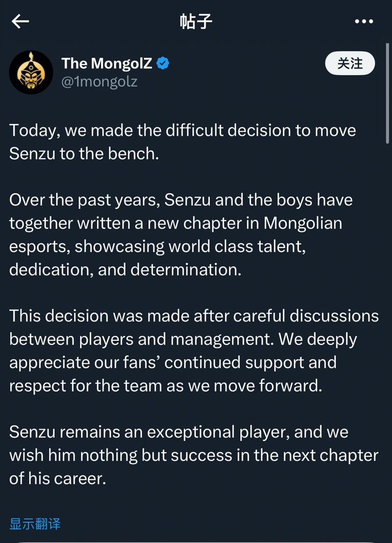Open 显示翻译 to translate the post
The width and height of the screenshot is (392, 543).
[35, 524]
